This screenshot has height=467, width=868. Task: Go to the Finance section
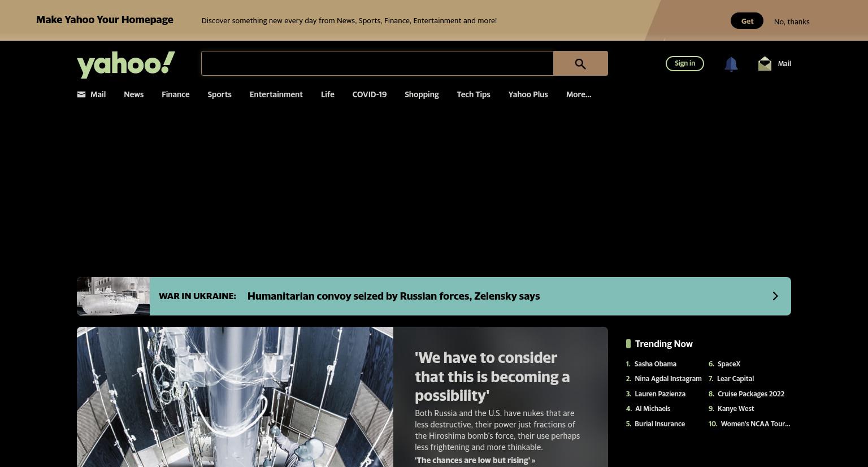(176, 94)
